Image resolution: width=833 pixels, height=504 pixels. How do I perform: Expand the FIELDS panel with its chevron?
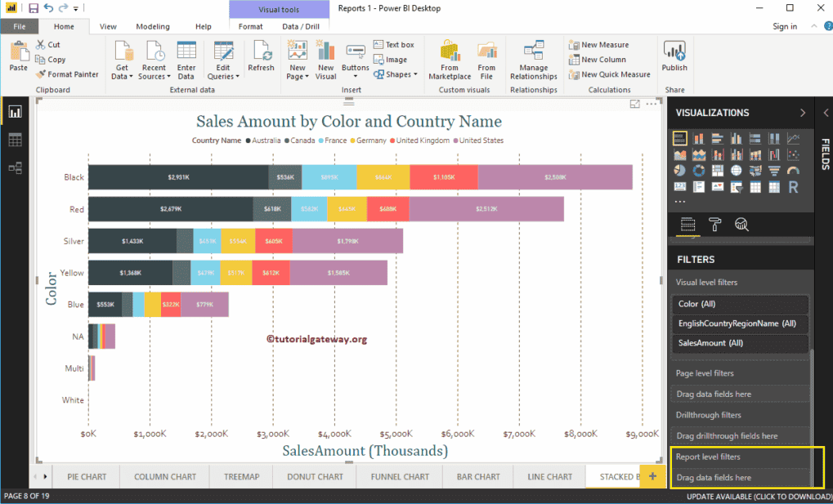[x=826, y=114]
